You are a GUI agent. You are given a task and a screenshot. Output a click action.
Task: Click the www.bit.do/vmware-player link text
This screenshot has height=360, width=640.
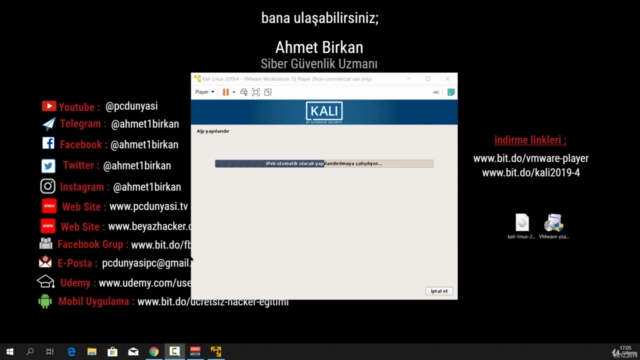531,158
